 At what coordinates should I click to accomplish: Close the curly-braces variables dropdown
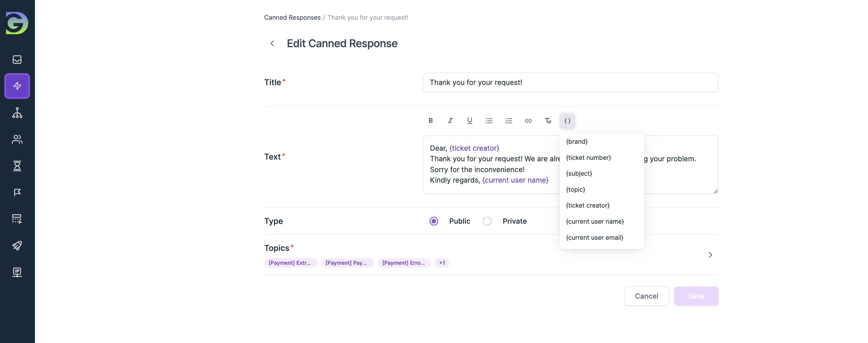(x=567, y=121)
